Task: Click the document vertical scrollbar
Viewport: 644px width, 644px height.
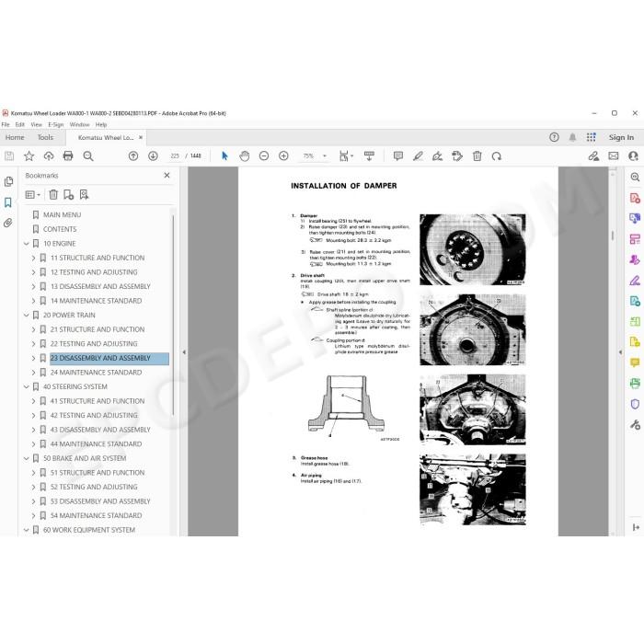Action: (x=613, y=236)
